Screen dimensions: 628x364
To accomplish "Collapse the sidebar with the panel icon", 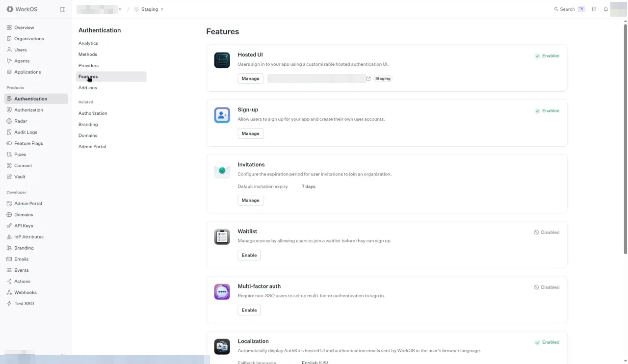I will [62, 9].
